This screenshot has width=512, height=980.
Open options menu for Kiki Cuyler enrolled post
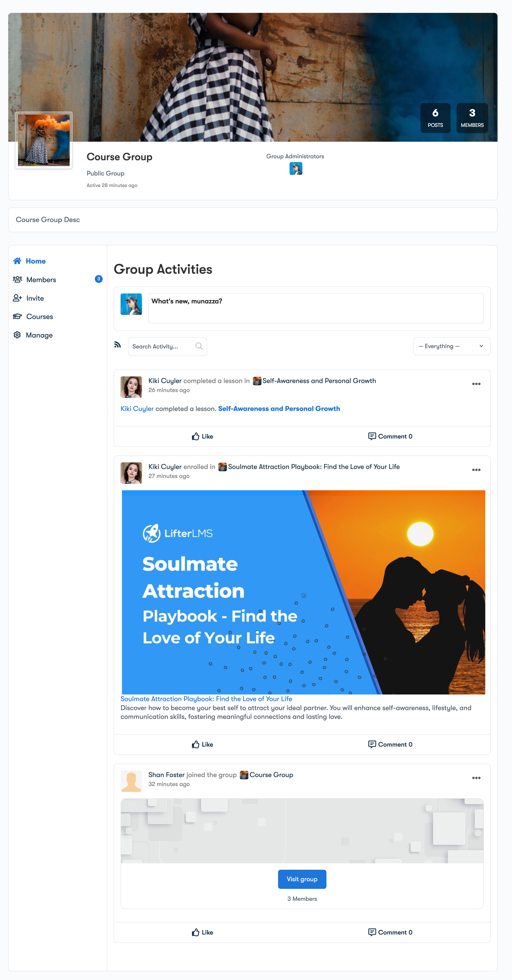[476, 470]
